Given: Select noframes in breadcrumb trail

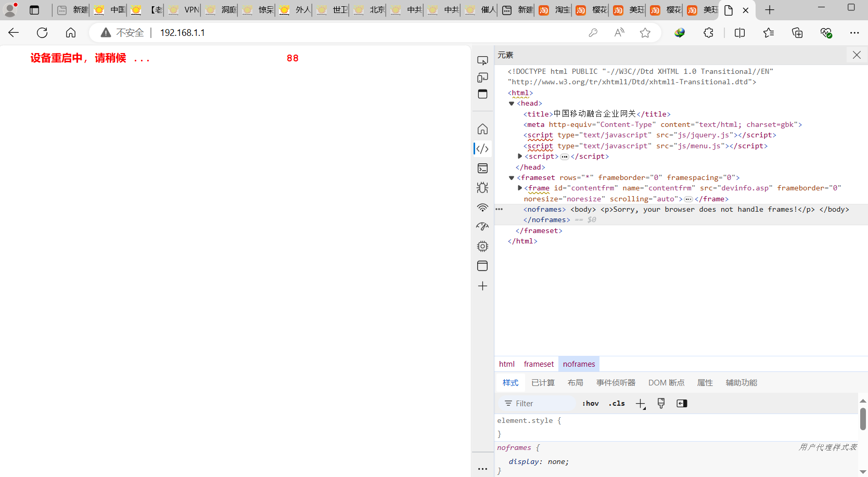Looking at the screenshot, I should [x=579, y=364].
